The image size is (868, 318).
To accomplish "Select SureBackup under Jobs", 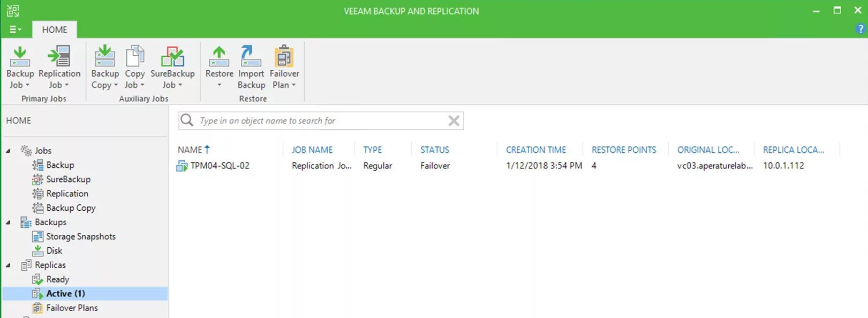I will point(68,179).
